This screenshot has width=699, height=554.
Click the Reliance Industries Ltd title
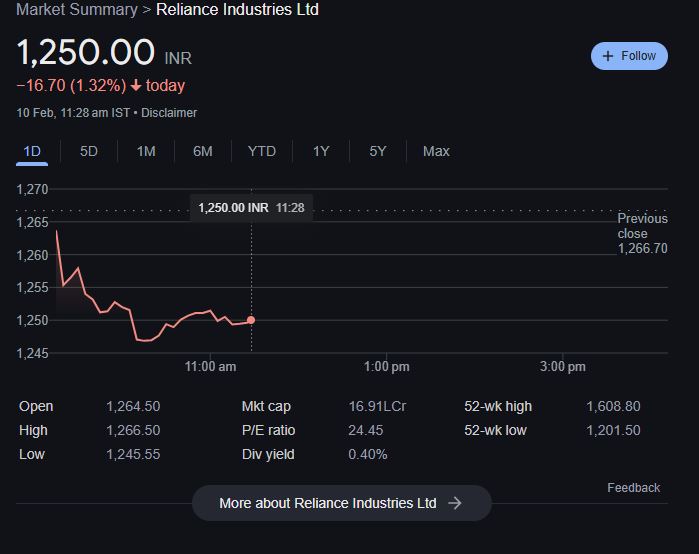click(237, 9)
